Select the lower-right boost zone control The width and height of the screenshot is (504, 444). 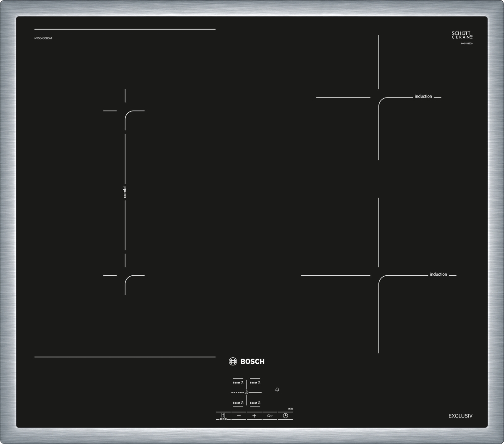255,403
